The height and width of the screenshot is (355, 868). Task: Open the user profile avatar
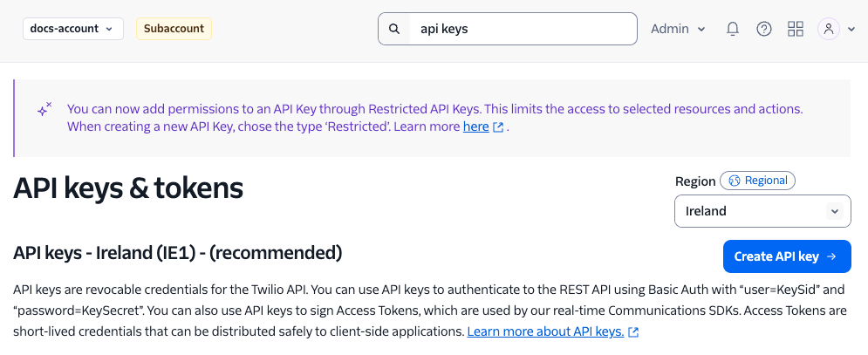click(829, 29)
